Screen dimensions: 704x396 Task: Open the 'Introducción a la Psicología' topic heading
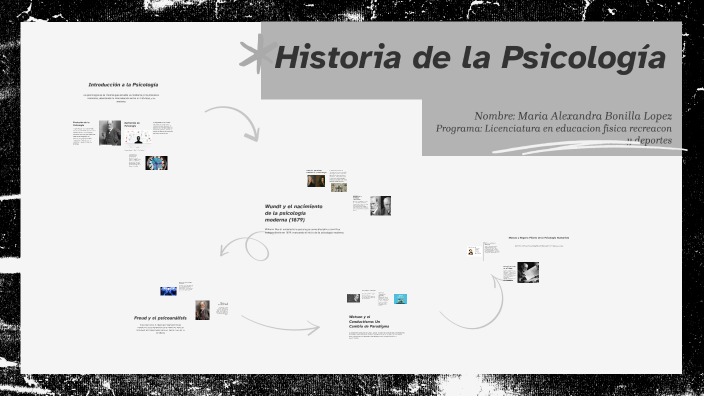coord(123,84)
